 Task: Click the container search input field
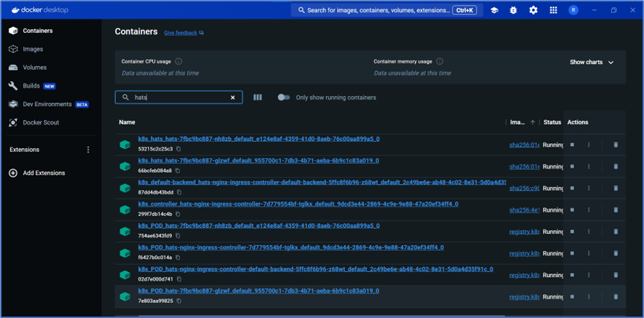coord(179,98)
